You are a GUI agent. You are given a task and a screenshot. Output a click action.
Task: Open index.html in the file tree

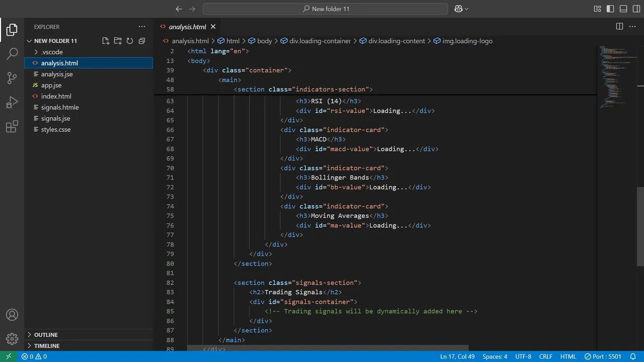pos(89,96)
